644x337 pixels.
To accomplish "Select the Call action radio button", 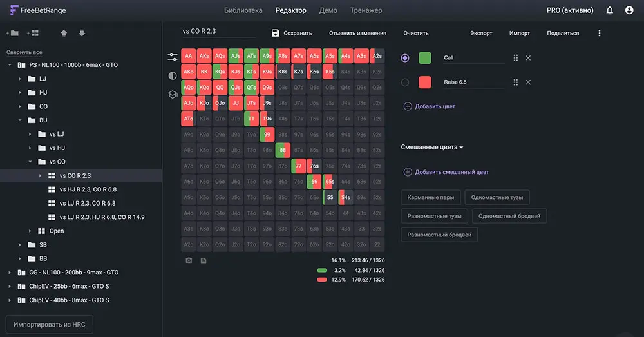I will [405, 58].
